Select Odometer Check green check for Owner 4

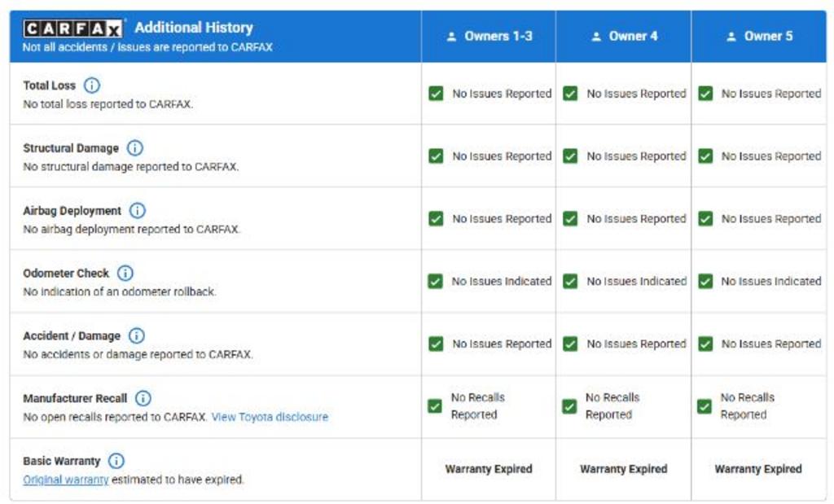570,281
